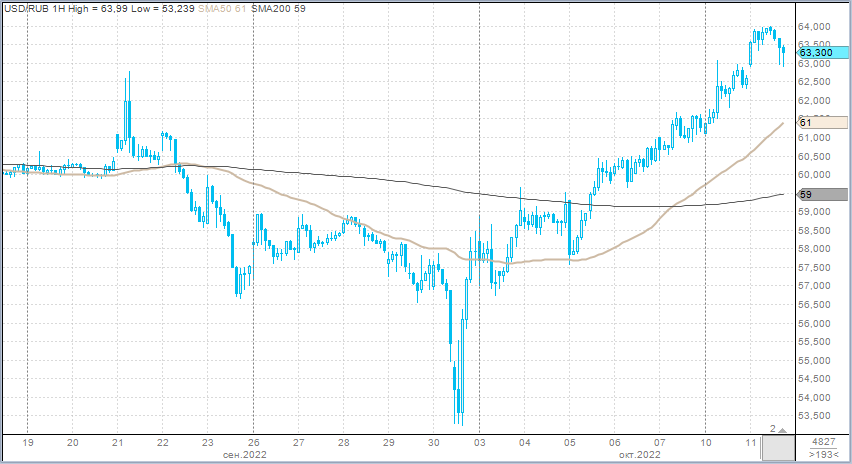Click date 03 on the time axis
The height and width of the screenshot is (464, 852).
(479, 442)
